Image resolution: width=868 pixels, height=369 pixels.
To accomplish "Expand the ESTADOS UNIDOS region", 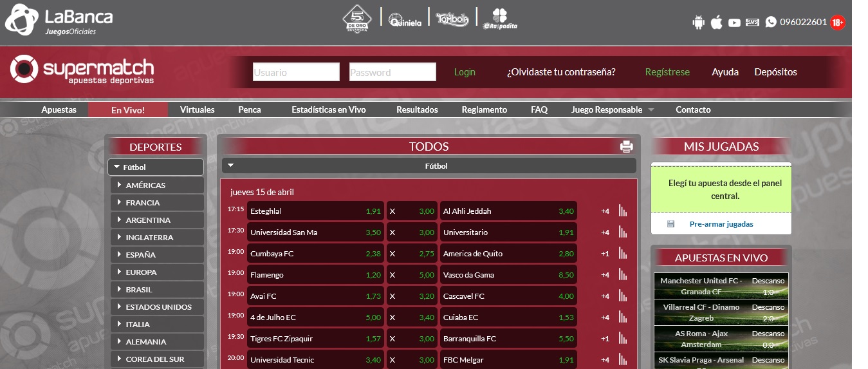I will pyautogui.click(x=157, y=307).
